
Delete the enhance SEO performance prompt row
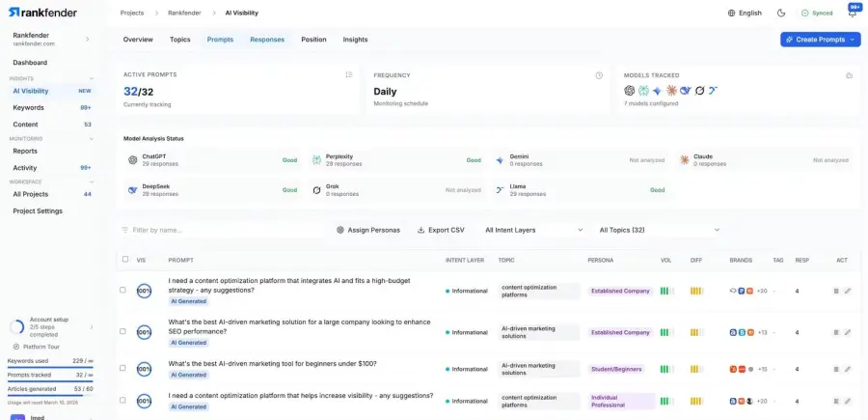[836, 332]
